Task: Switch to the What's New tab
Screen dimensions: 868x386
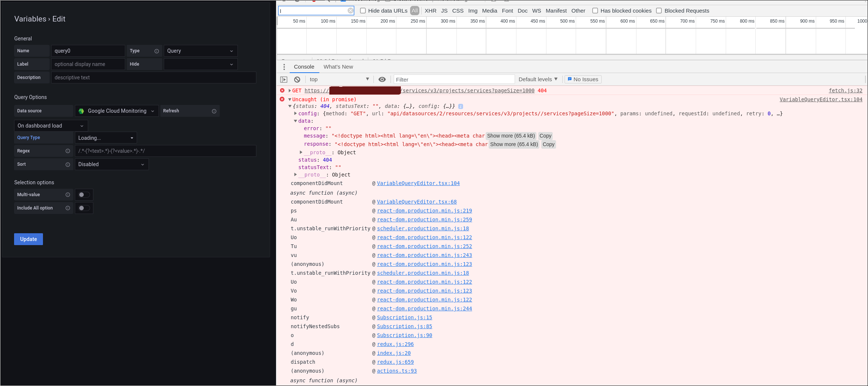Action: pos(338,67)
